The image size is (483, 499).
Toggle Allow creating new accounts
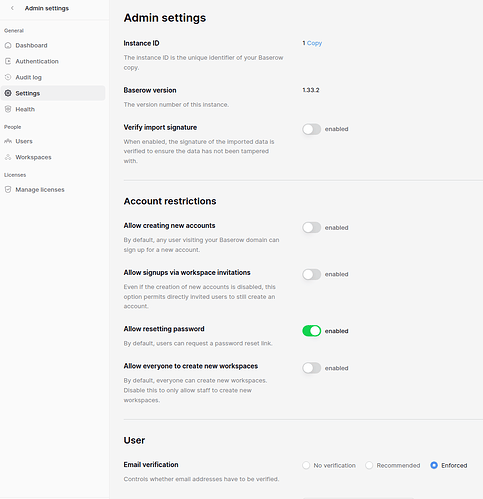tap(311, 228)
